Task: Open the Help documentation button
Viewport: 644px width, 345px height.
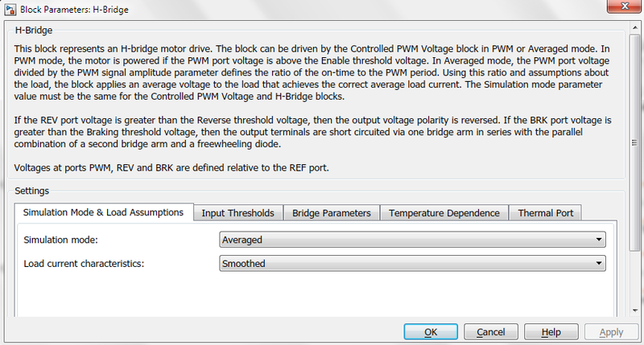Action: (551, 332)
